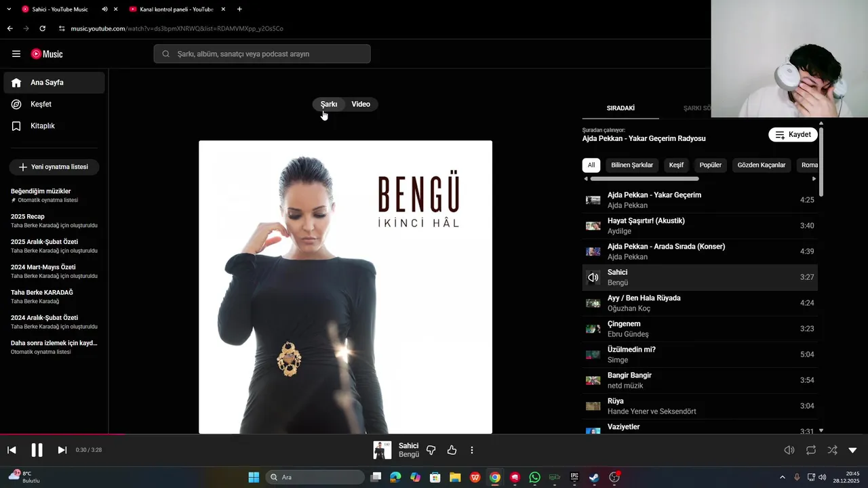Screen dimensions: 868x488
Task: Go back in browser
Action: 9,28
